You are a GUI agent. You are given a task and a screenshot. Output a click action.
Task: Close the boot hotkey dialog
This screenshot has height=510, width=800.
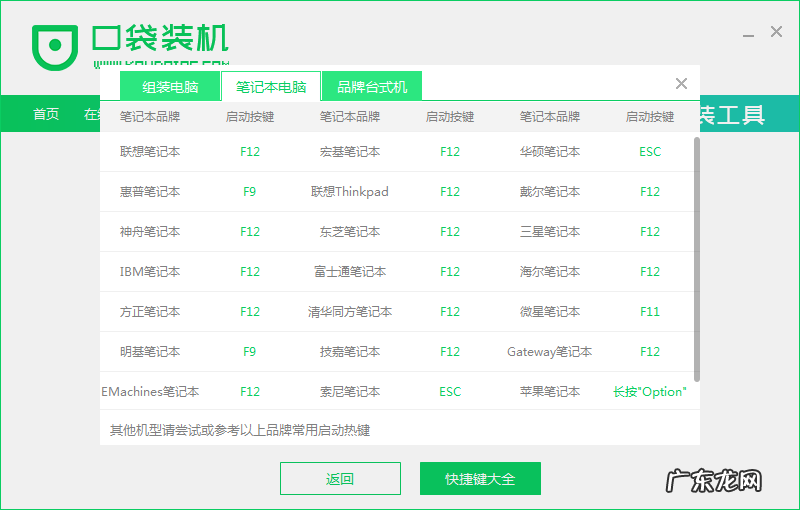point(681,84)
